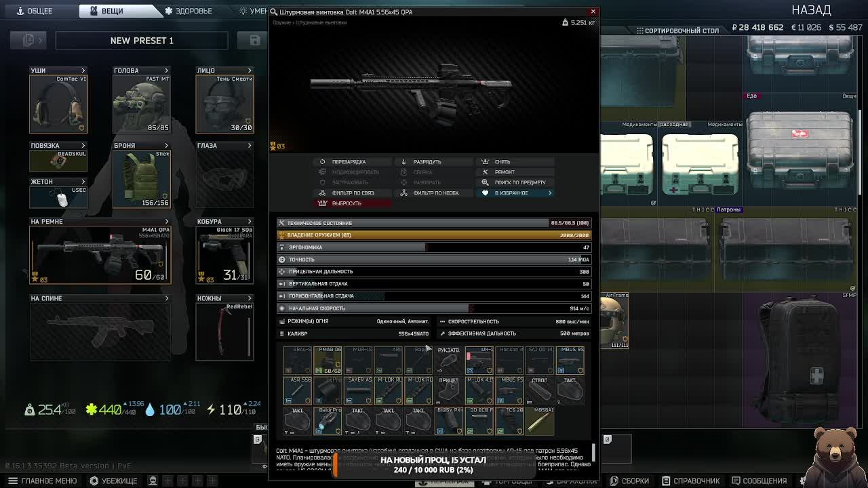Screen dimensions: 868x488
Task: Open СПРАВОЧНИК handbook in bottom bar
Action: click(x=691, y=481)
